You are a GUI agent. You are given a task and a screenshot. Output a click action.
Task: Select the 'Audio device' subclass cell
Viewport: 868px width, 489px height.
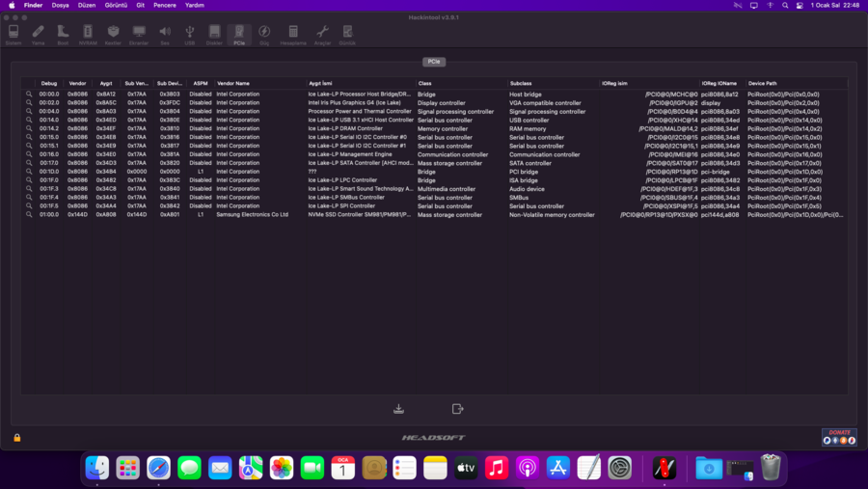click(527, 189)
